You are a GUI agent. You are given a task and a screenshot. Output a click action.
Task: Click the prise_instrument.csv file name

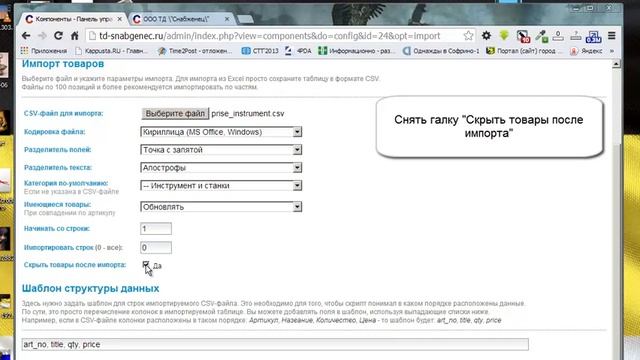coord(248,113)
